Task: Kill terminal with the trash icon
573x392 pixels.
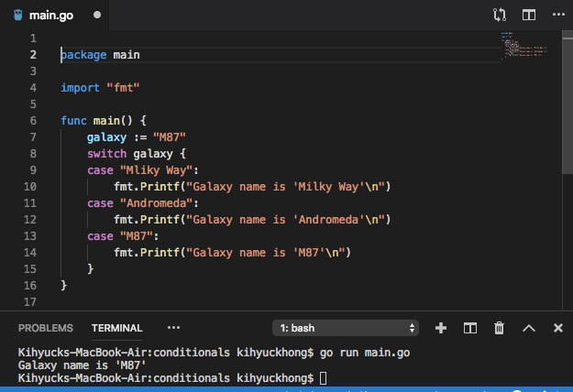Action: (499, 328)
